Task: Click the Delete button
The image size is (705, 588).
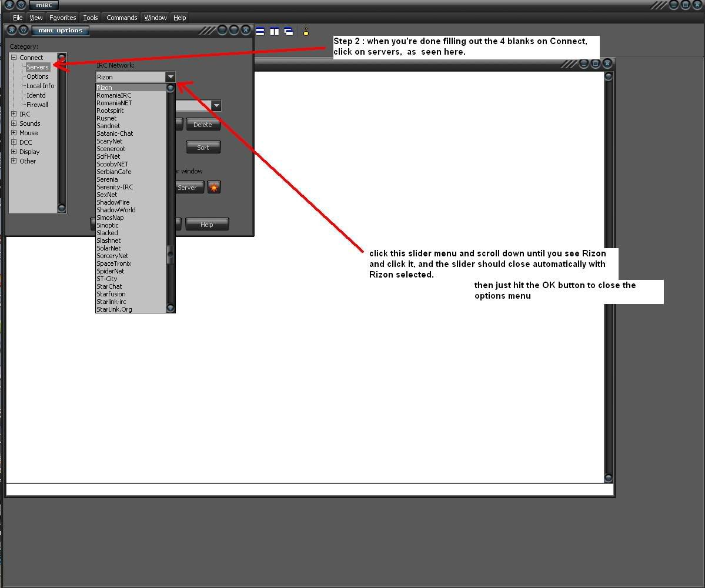Action: tap(203, 125)
